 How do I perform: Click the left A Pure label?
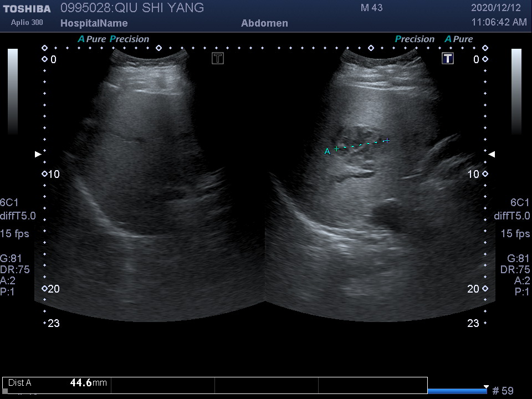(x=92, y=39)
